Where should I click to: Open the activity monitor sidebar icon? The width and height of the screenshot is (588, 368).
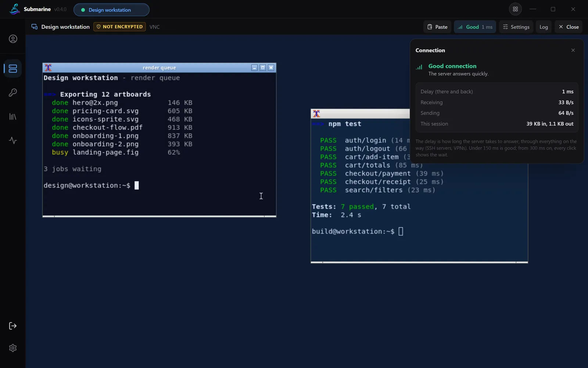click(x=13, y=141)
